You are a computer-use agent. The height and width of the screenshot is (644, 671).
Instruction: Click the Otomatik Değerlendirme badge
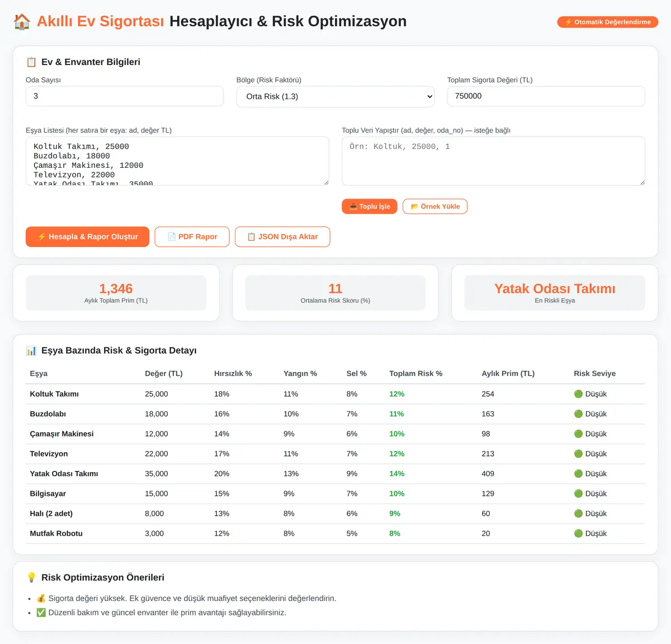[608, 22]
